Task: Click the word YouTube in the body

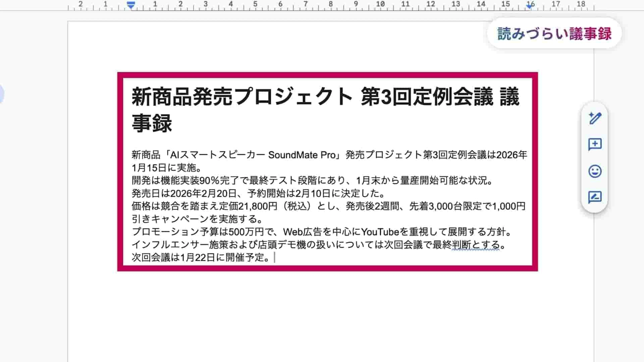Action: 380,232
